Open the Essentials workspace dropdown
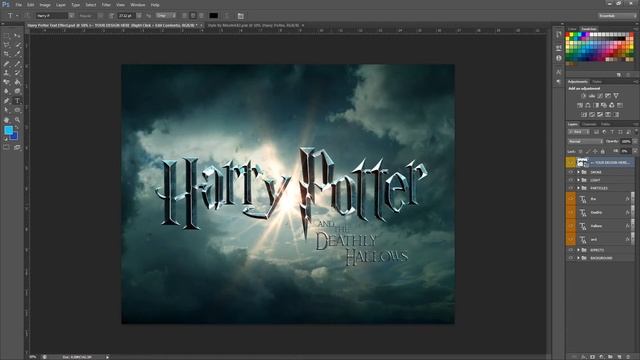Screen dimensions: 640x360 click(x=617, y=16)
